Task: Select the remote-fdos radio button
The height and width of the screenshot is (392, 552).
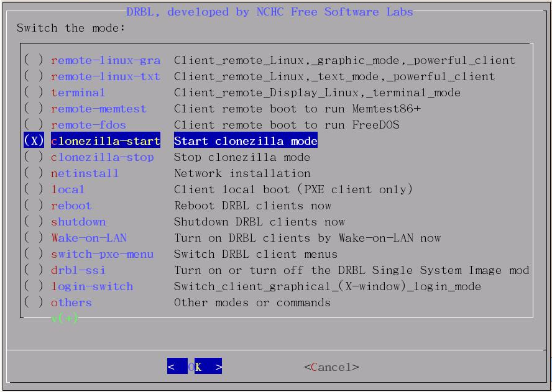Action: click(x=34, y=125)
